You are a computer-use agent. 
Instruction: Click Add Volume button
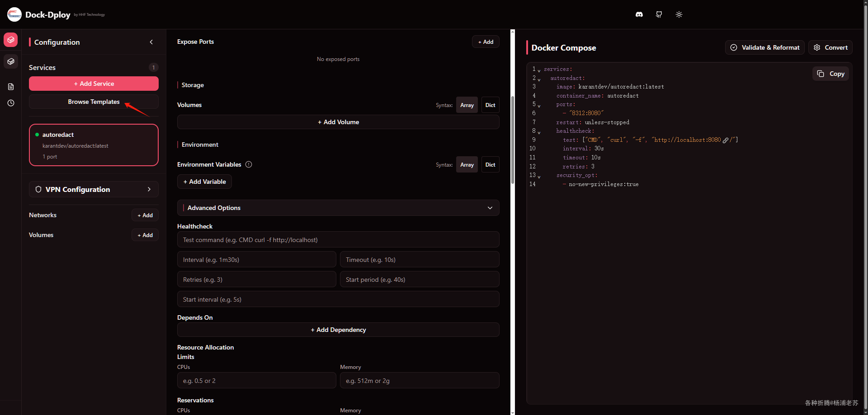click(338, 122)
